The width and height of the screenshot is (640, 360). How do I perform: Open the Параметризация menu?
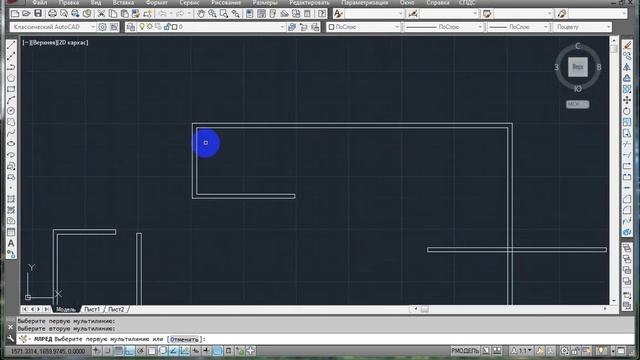pos(365,2)
